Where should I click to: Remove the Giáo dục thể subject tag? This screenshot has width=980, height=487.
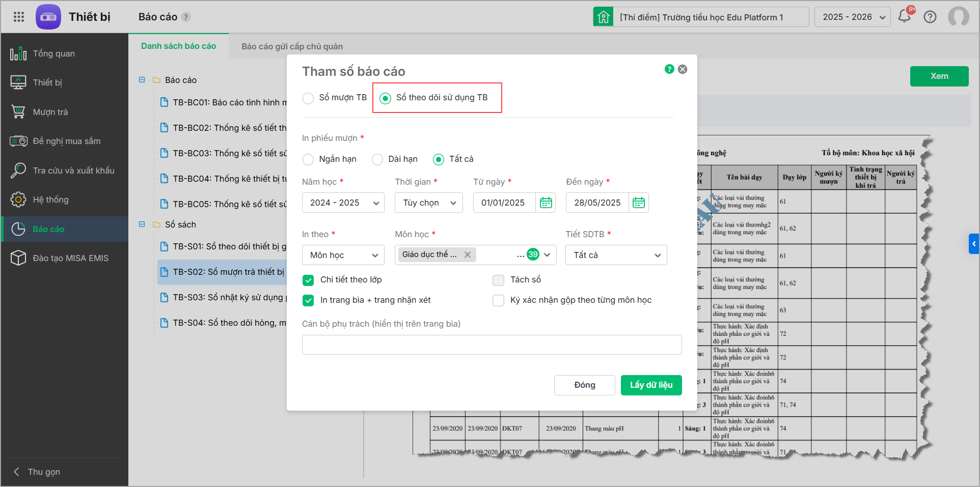tap(468, 254)
